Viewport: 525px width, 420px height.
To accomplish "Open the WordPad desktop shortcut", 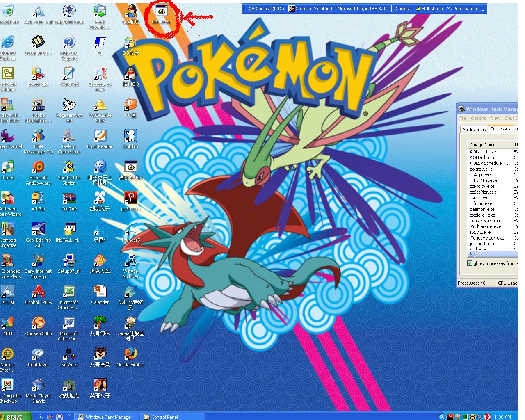I will [x=69, y=77].
